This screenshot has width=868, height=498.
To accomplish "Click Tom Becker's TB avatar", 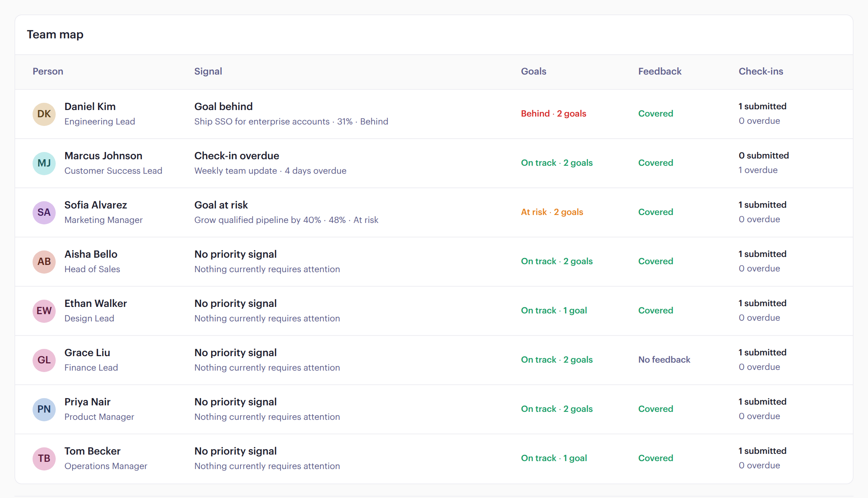I will coord(44,459).
